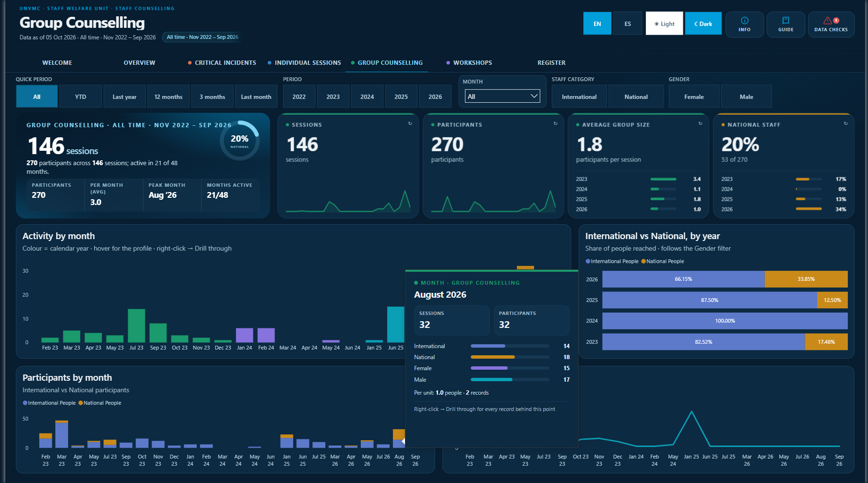
Task: Select 12 months quick period
Action: coord(168,97)
